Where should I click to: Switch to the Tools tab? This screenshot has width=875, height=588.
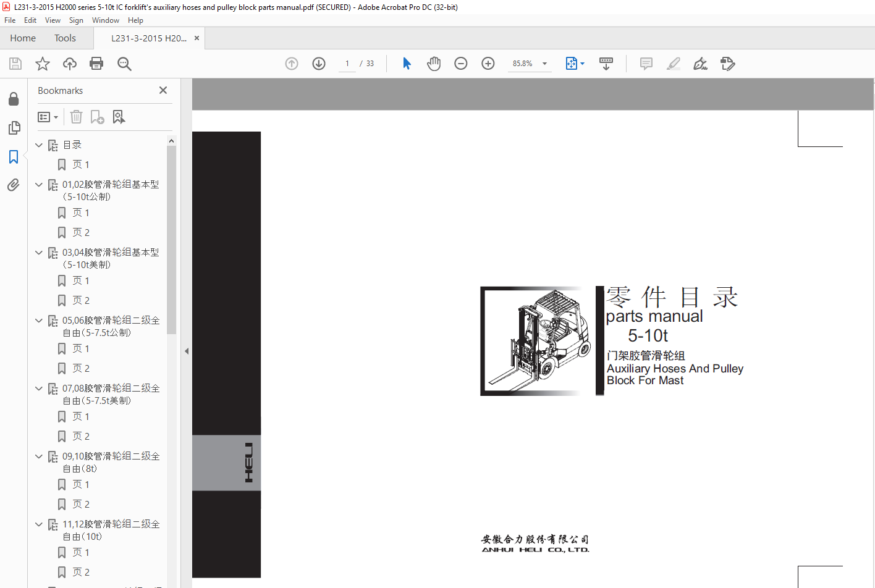(65, 38)
